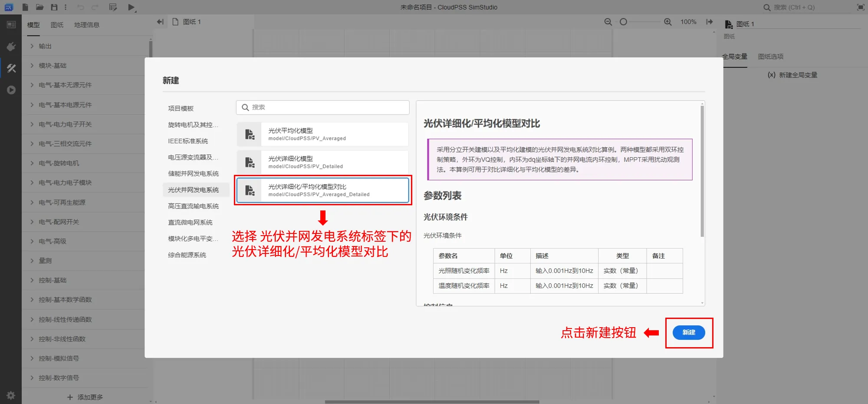Collapse the left panel arrow

click(x=160, y=22)
